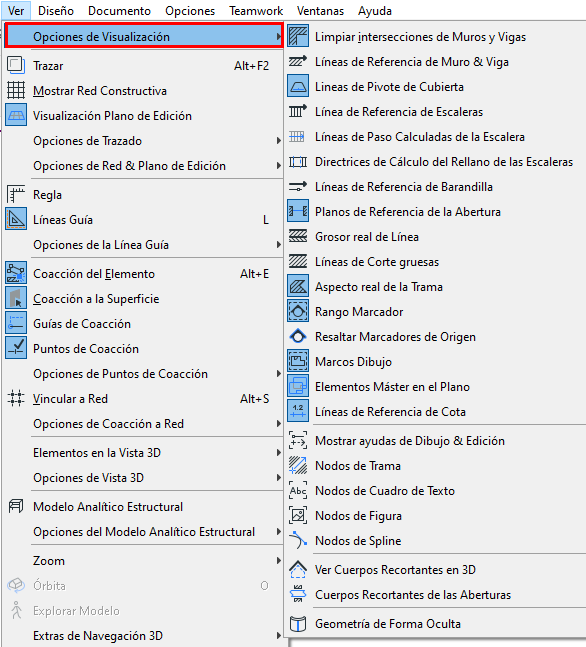Click the Modelo Analítico Estructural icon

(16, 506)
